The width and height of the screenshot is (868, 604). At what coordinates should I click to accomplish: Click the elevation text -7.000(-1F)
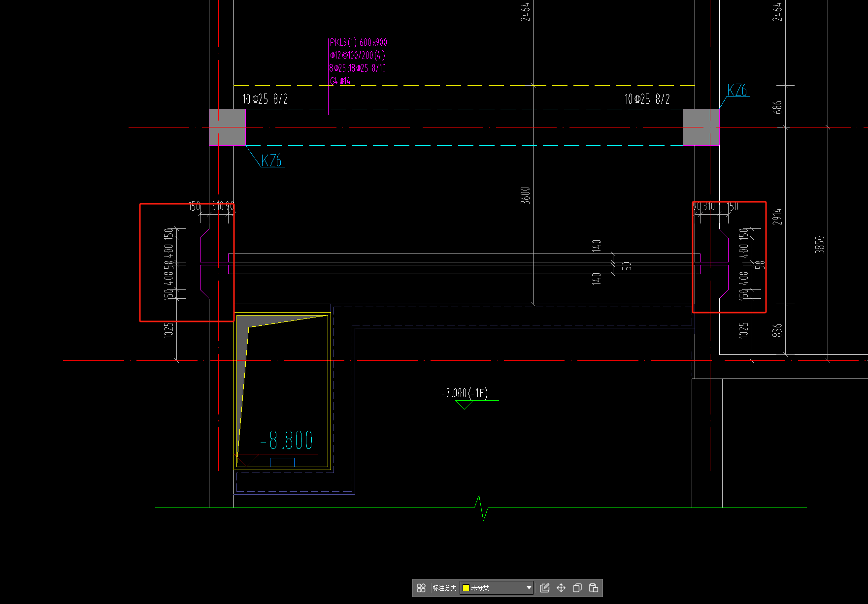pos(465,393)
